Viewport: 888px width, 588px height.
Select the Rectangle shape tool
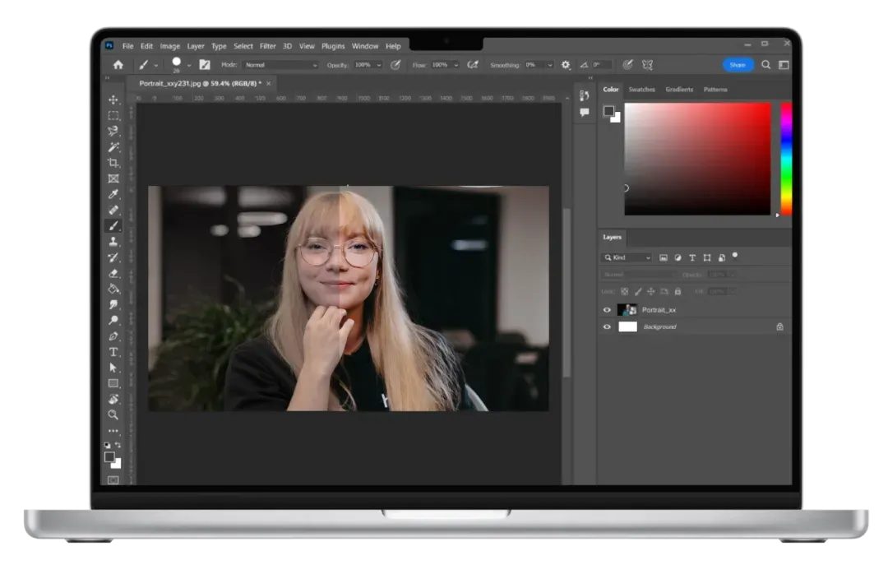[113, 383]
